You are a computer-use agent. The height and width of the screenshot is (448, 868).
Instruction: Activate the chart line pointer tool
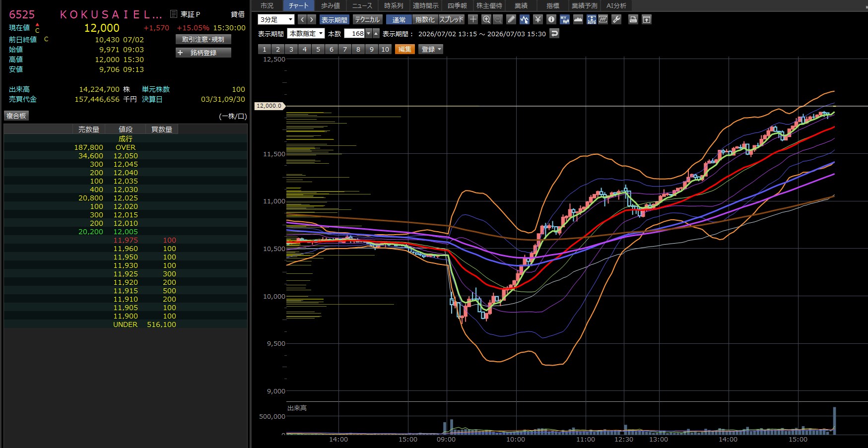[x=525, y=19]
